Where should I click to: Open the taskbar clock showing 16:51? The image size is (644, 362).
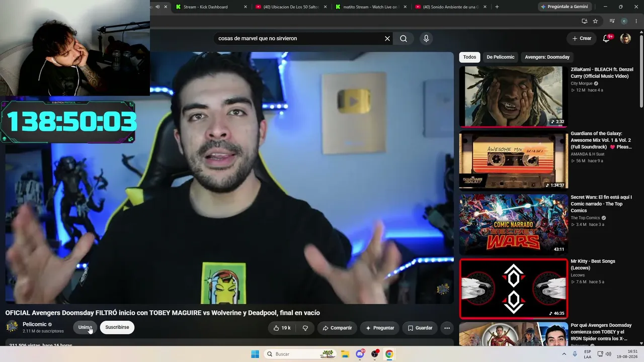[628, 354]
